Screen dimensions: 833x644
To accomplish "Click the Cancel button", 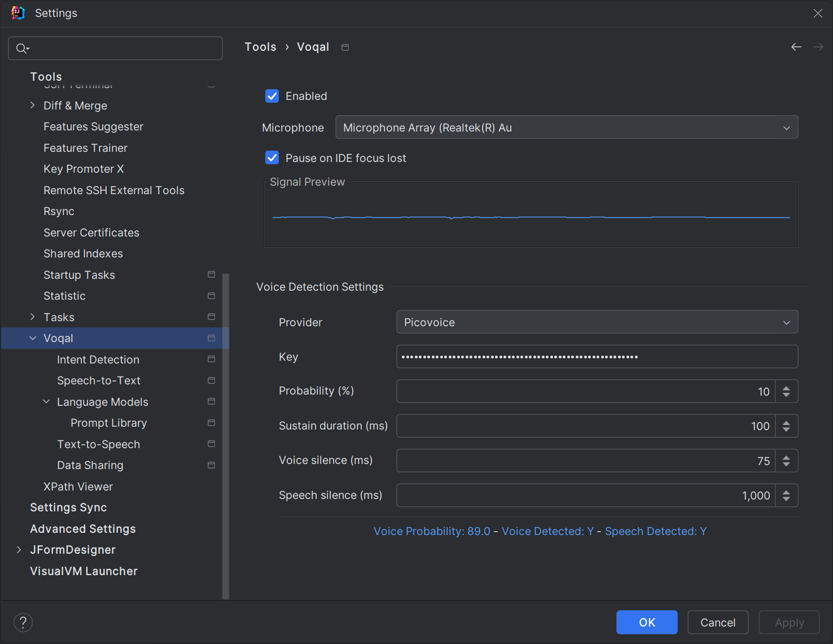I will point(718,622).
